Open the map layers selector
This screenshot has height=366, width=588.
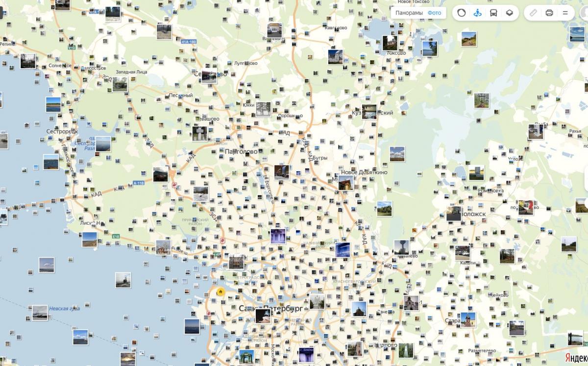click(x=510, y=13)
